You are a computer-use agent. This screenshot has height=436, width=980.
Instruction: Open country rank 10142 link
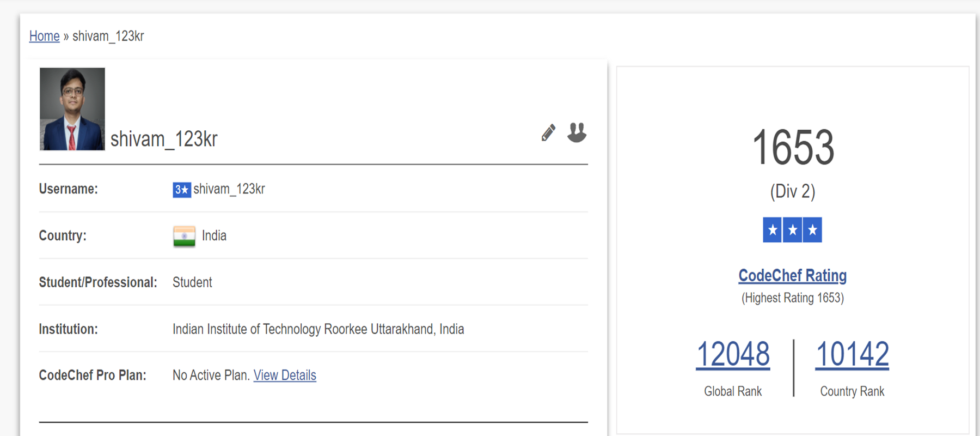852,354
